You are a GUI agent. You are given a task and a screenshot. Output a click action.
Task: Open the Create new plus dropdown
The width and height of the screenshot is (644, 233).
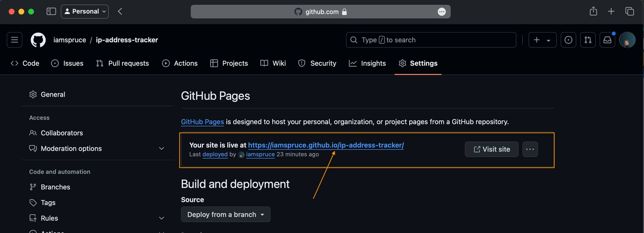[x=543, y=40]
